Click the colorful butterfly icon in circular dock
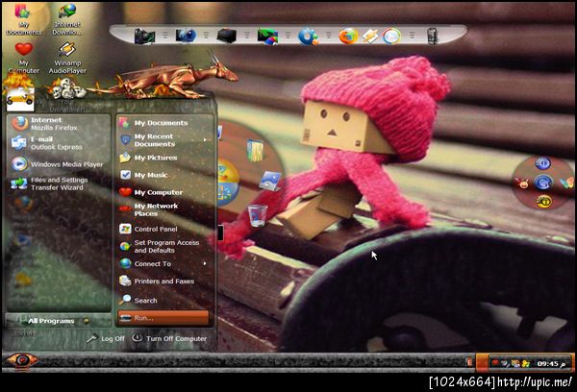Viewport: 577px width, 392px height. pos(566,183)
